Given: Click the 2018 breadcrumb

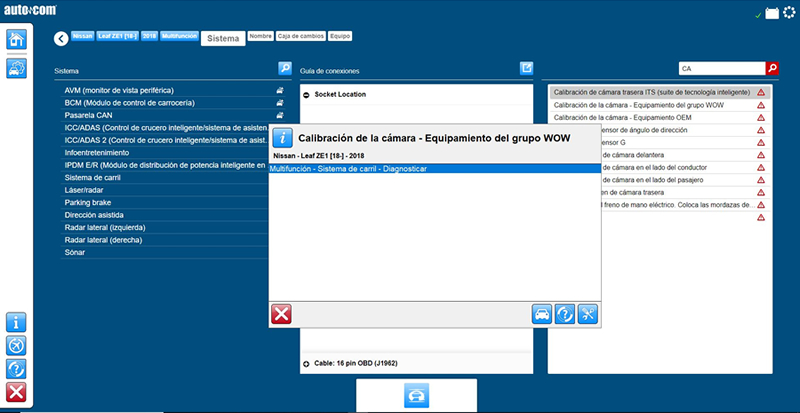Looking at the screenshot, I should tap(149, 36).
